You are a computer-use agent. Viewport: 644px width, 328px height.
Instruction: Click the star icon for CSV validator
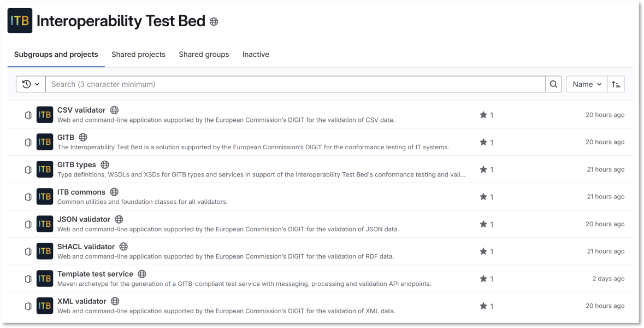point(483,115)
